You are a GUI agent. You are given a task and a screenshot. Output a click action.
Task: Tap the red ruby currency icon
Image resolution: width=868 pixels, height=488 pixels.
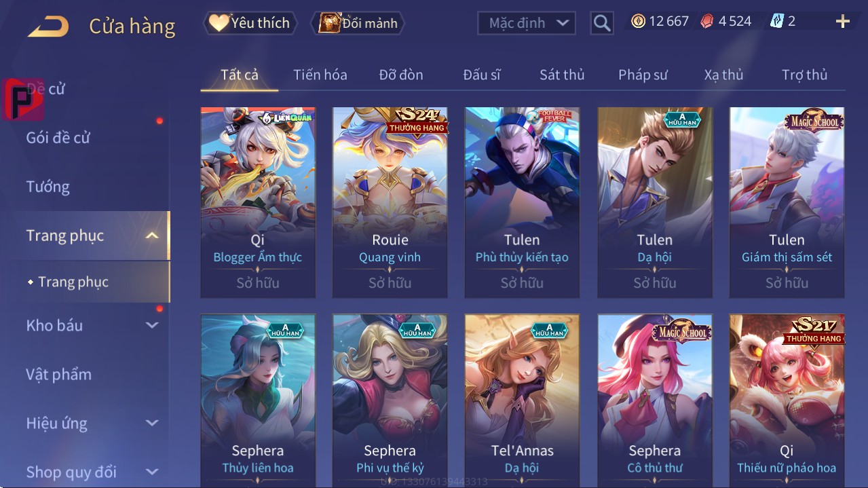pyautogui.click(x=707, y=22)
